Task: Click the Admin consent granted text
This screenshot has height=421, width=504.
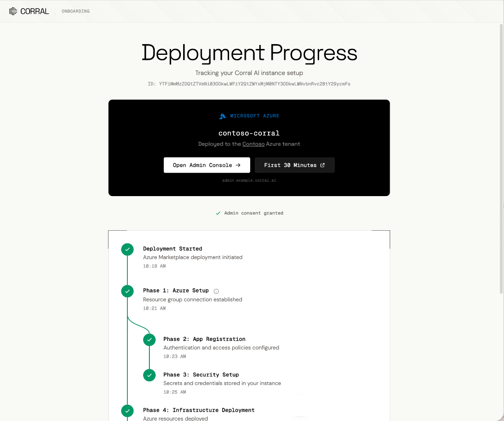Action: [x=254, y=213]
